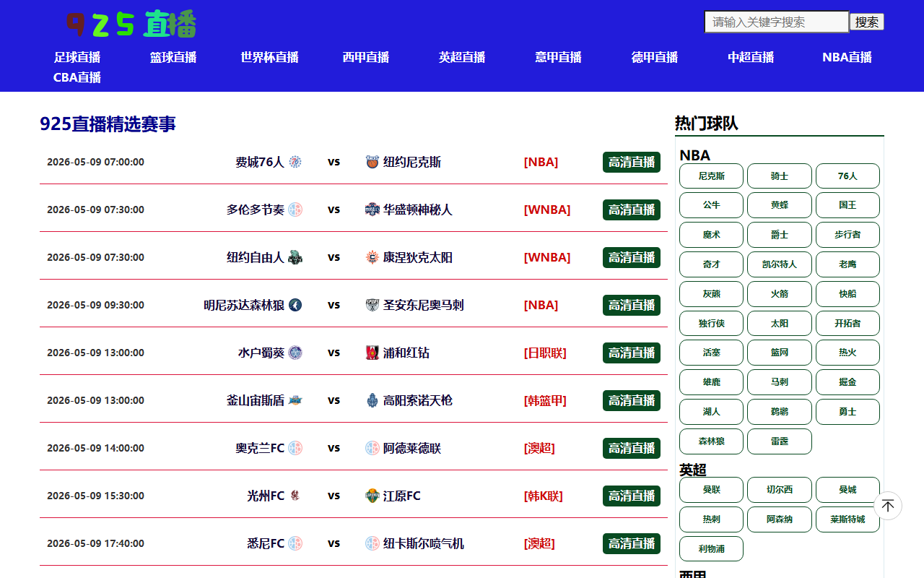Select the 切尔西 team button
The width and height of the screenshot is (924, 578).
click(780, 490)
